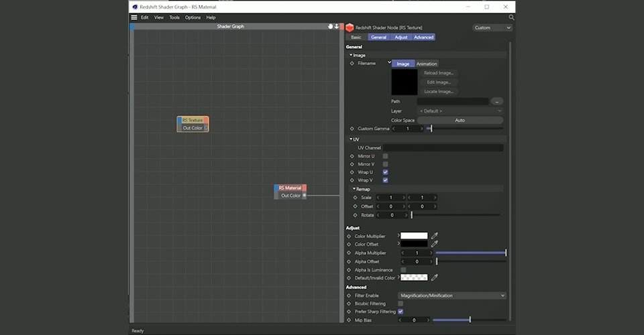Click the keyframe diamond beside Filter Enable
The image size is (644, 335).
coord(349,295)
